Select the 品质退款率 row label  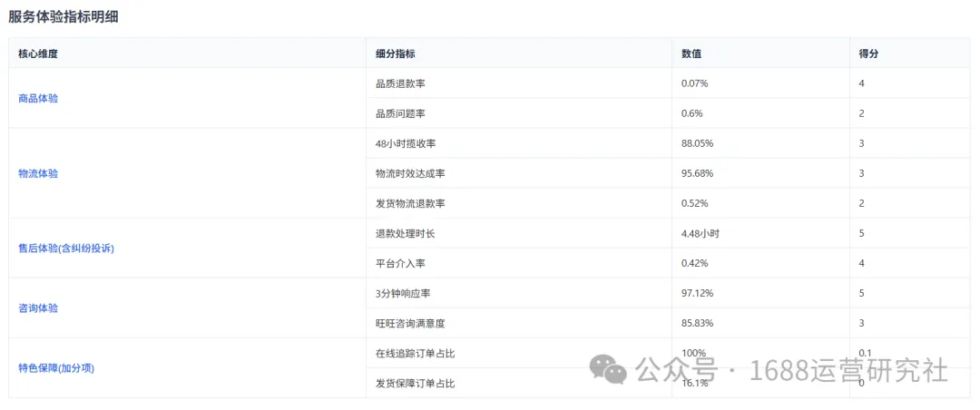(401, 83)
